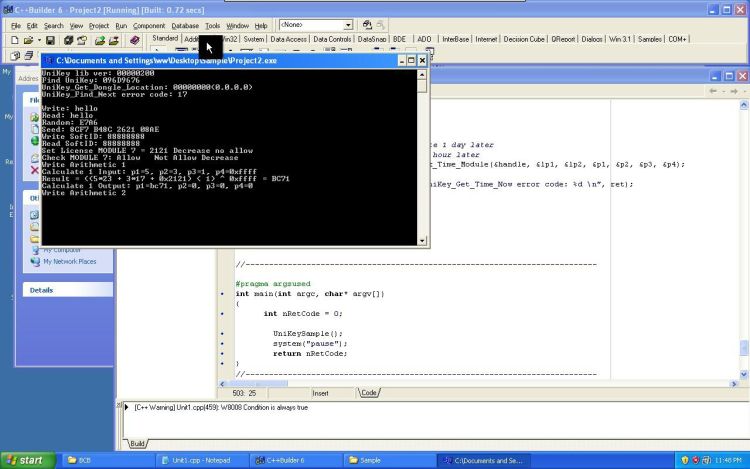Click the Open file folder icon

click(28, 41)
